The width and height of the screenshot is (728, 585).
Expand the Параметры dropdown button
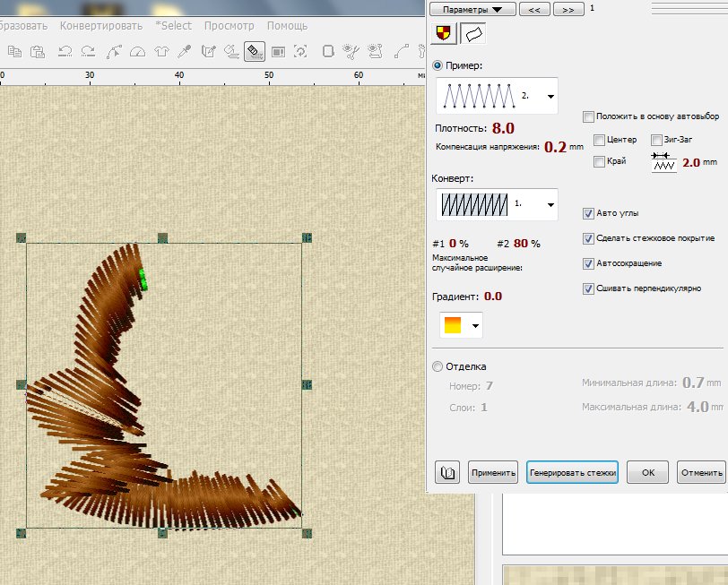click(x=473, y=9)
